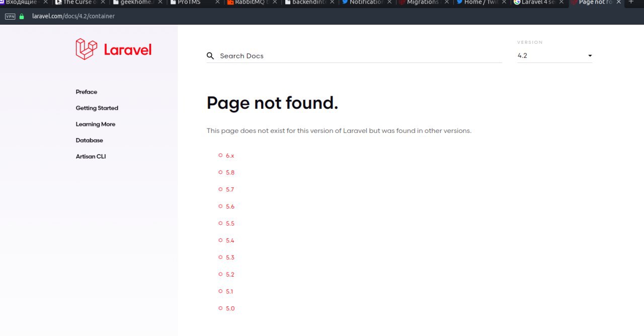Open the 5.1 version link

pyautogui.click(x=229, y=291)
